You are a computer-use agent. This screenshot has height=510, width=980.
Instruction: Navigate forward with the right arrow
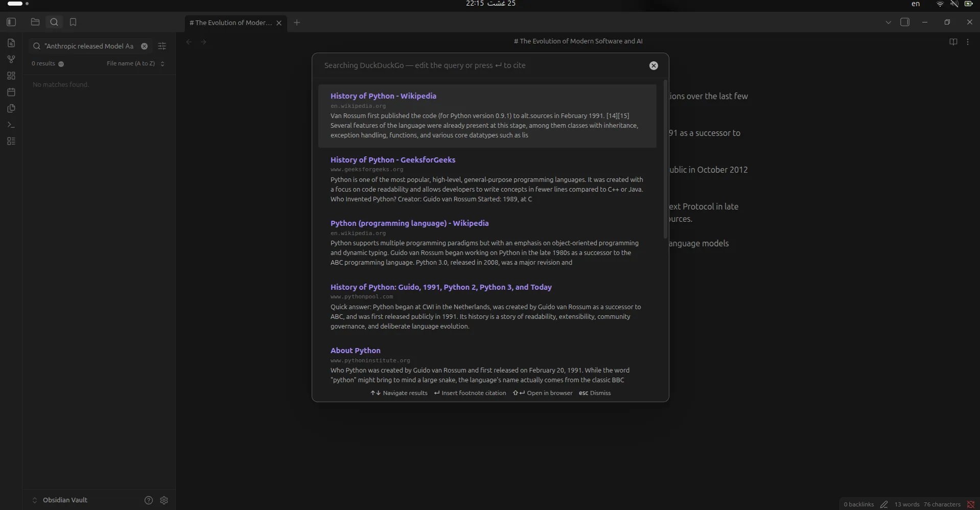click(x=203, y=42)
